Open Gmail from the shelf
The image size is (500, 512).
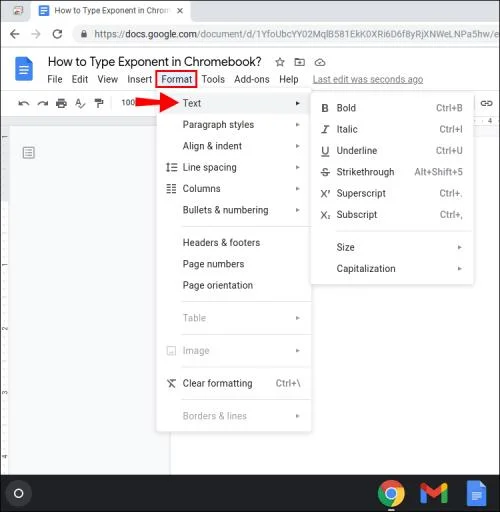coord(434,493)
